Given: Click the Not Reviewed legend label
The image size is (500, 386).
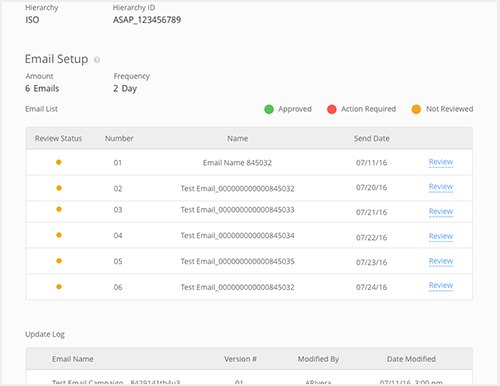Looking at the screenshot, I should coord(450,109).
